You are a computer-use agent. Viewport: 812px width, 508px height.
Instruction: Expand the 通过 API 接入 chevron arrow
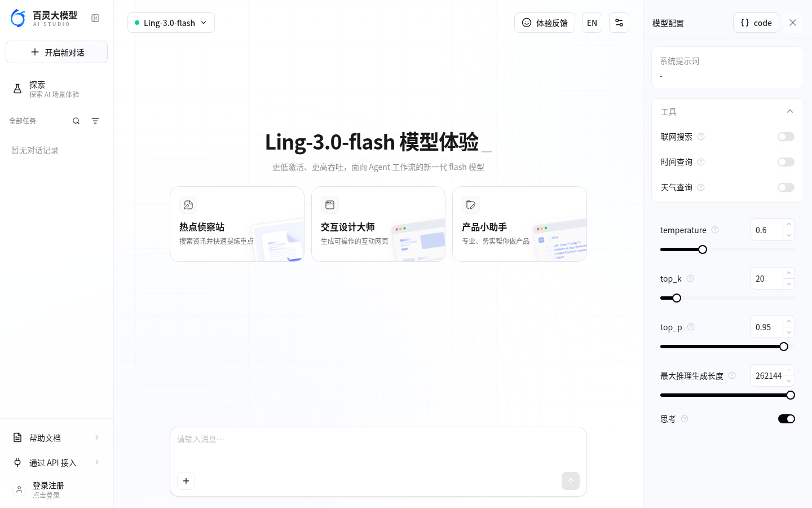click(97, 462)
